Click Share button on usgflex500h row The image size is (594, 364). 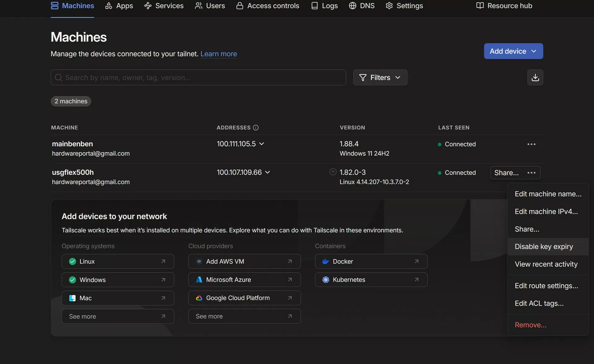click(x=506, y=173)
